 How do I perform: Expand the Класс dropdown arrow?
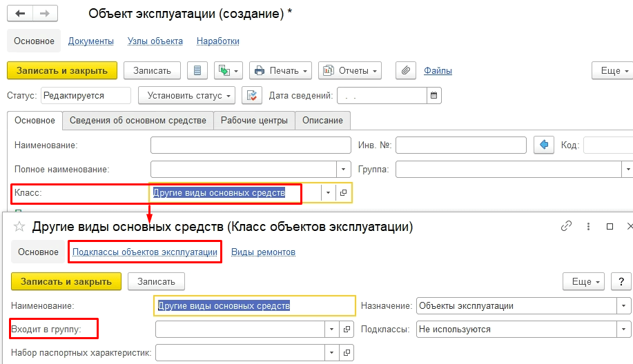pos(328,192)
